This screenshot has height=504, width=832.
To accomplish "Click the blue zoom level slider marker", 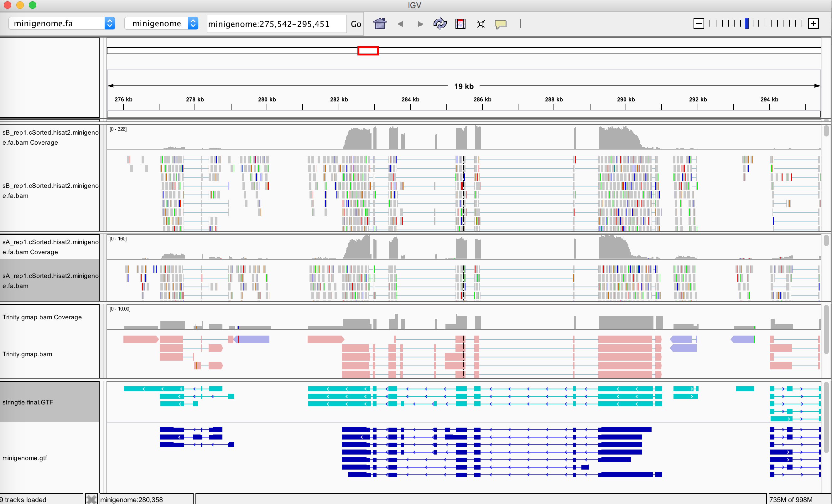I will (x=746, y=23).
